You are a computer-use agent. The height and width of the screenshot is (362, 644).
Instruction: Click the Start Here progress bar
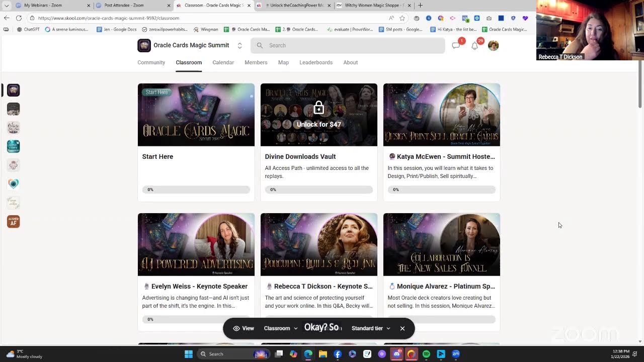pyautogui.click(x=196, y=190)
